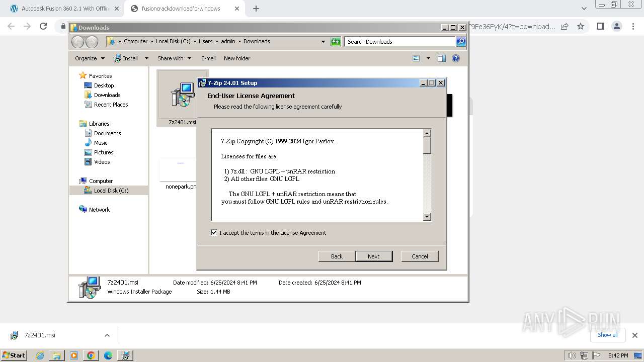Select Libraries in the navigation pane
The height and width of the screenshot is (362, 644).
[99, 124]
